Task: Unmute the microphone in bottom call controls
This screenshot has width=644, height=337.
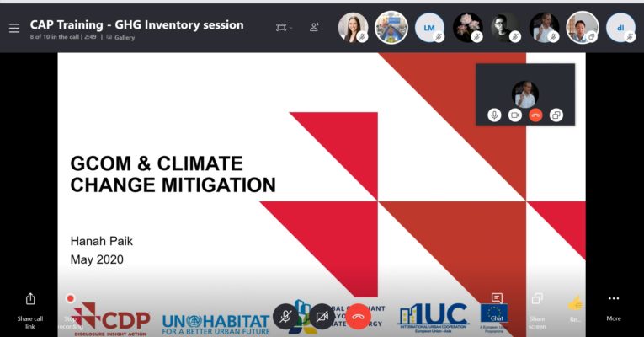Action: point(286,316)
